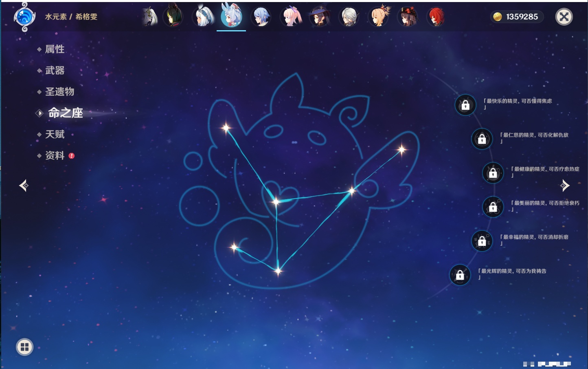Open locked constellation 最美丽的精灵
588x369 pixels.
click(493, 207)
